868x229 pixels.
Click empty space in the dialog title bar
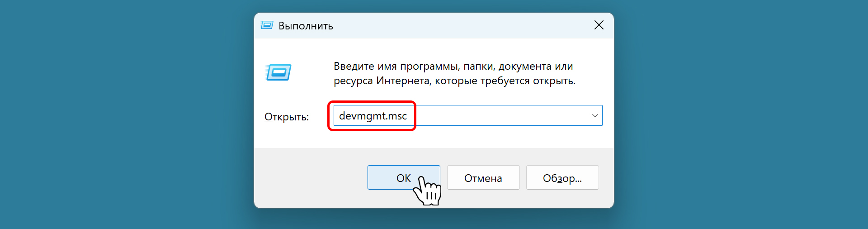click(452, 25)
